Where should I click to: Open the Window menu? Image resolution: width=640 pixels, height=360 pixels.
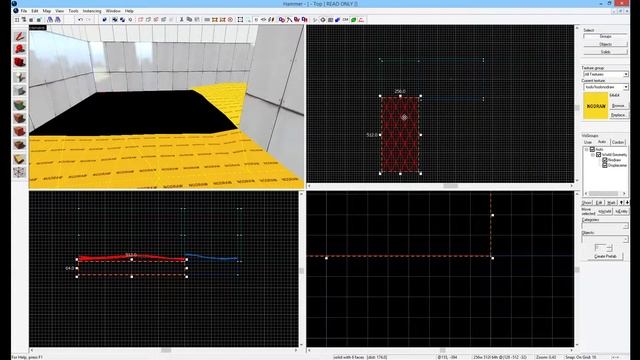coord(113,11)
